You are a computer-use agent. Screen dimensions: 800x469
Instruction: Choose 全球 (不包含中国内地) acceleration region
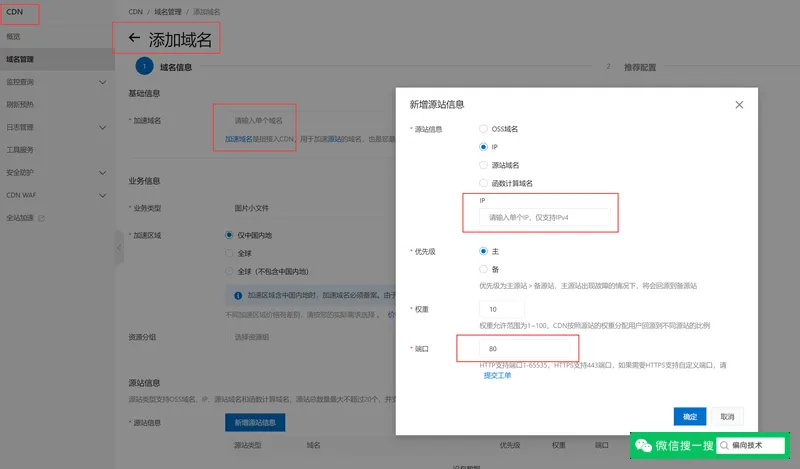[229, 271]
